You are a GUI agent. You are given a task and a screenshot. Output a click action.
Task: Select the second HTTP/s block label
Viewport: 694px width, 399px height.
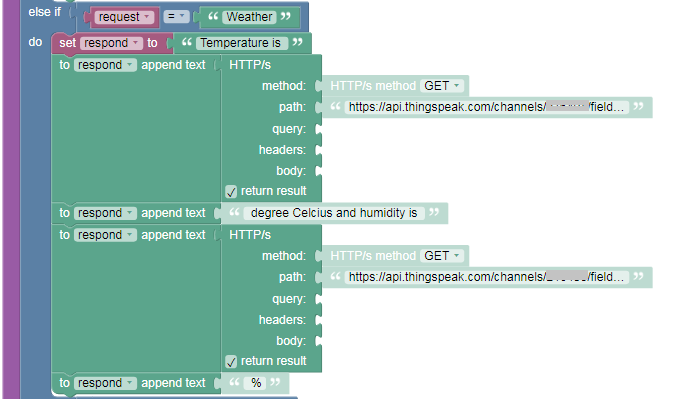pyautogui.click(x=250, y=235)
